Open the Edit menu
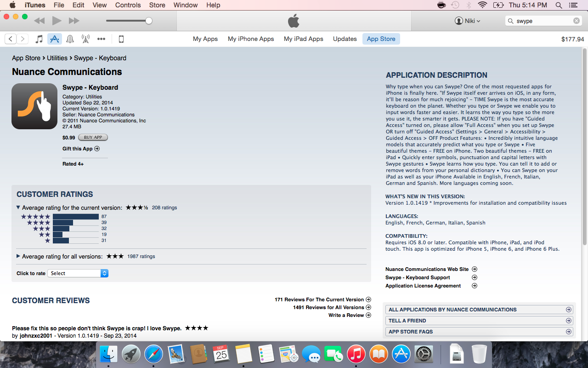Screen dimensions: 588x368 (x=79, y=5)
